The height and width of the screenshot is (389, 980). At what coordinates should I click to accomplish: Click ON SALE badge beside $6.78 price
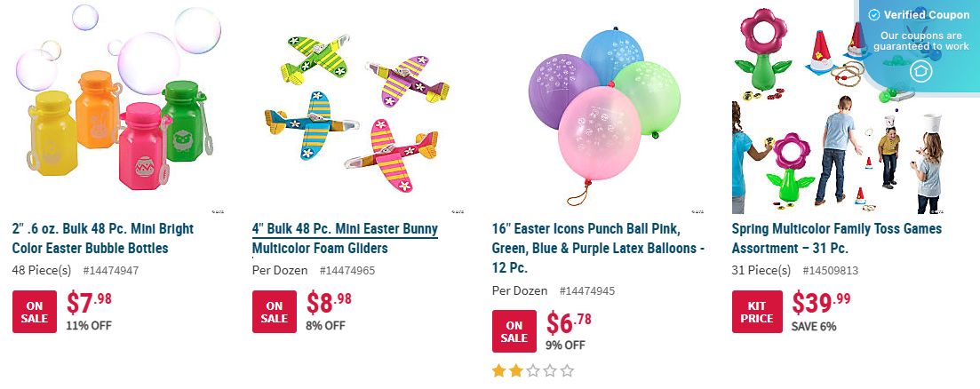(x=514, y=331)
